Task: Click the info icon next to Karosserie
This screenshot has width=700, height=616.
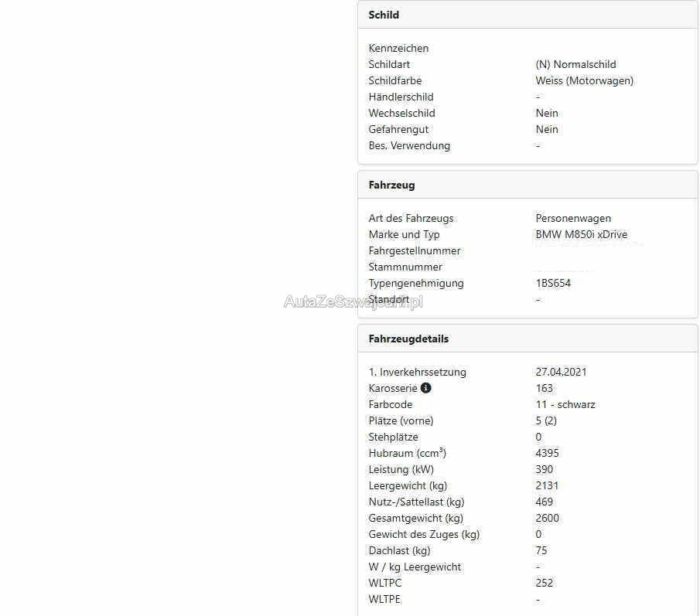Action: coord(426,388)
